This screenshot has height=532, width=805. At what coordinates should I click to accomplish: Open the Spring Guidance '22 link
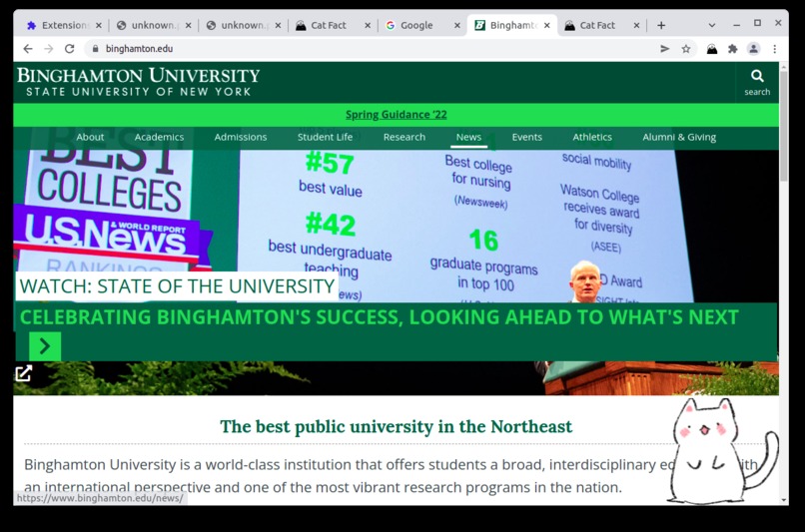pos(396,115)
